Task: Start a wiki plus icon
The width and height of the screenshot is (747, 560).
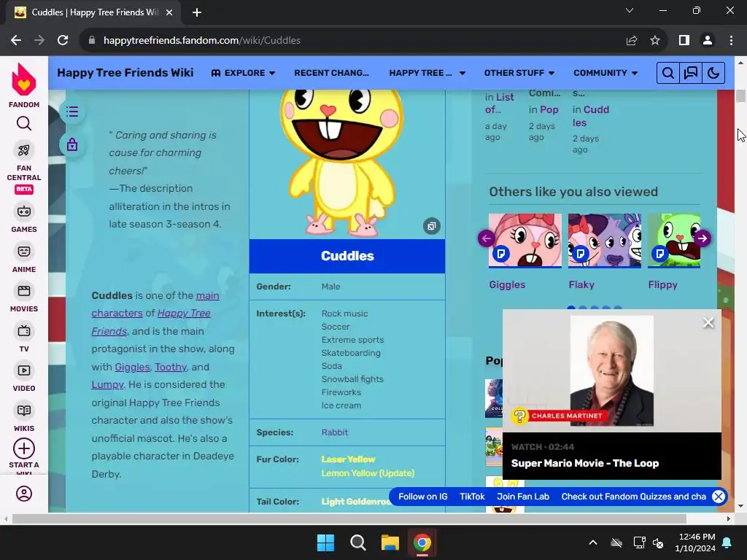Action: [24, 448]
